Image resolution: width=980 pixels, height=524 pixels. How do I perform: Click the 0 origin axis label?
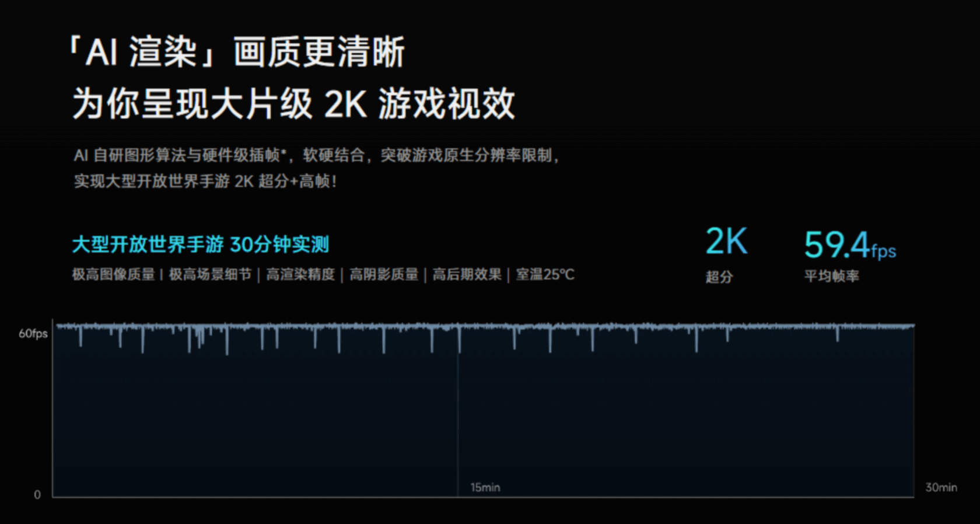point(37,495)
